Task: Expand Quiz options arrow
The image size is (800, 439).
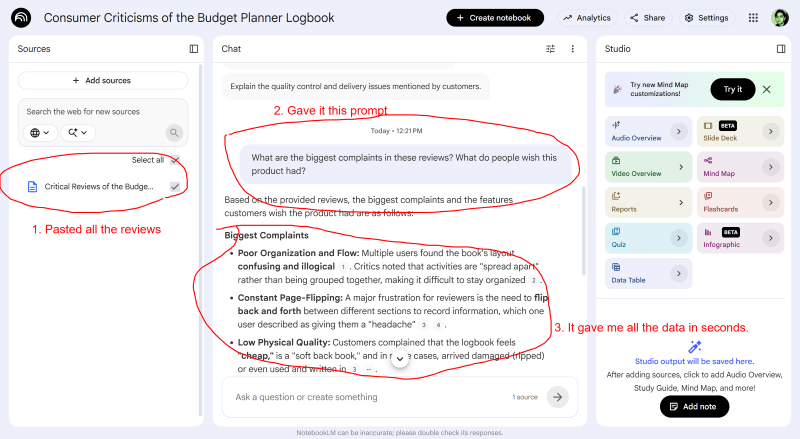Action: pyautogui.click(x=679, y=238)
